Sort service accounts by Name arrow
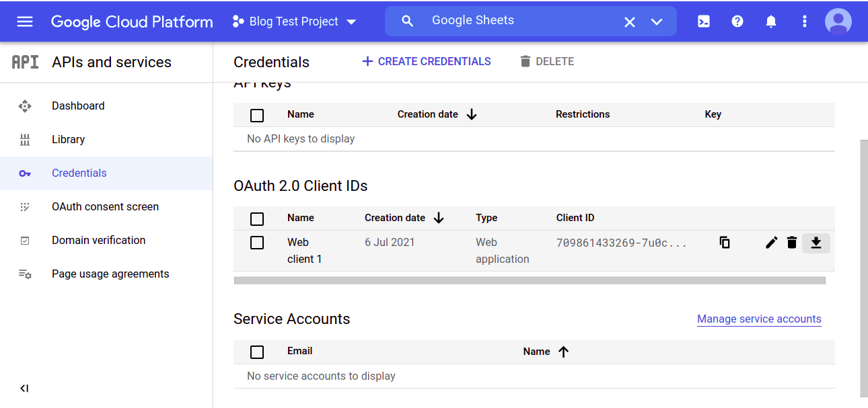 point(564,352)
